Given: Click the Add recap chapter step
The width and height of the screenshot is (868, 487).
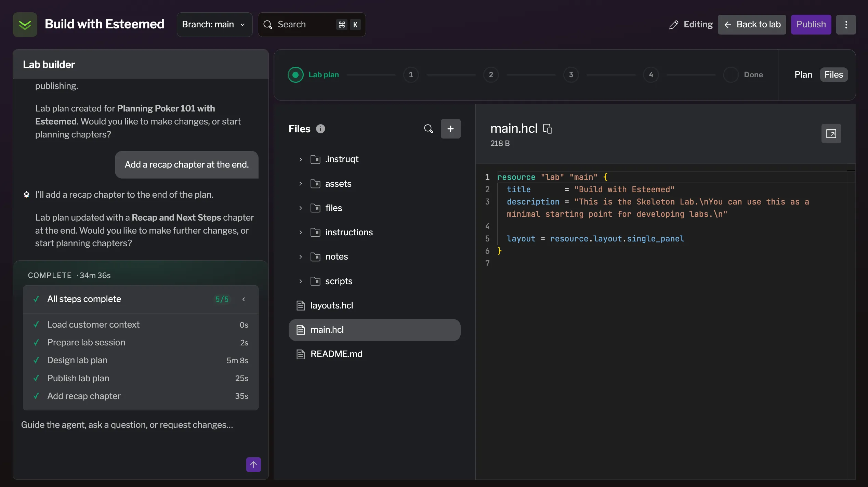Looking at the screenshot, I should [141, 396].
